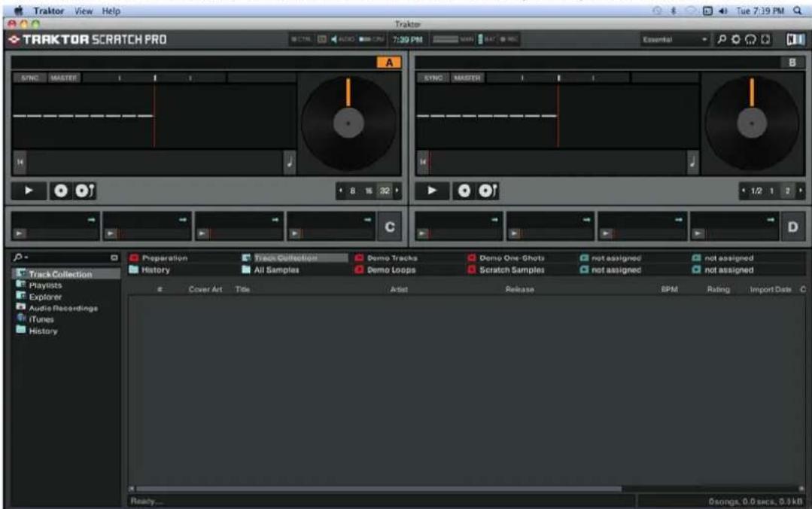Set Deck B as tempo MASTER

[x=467, y=78]
